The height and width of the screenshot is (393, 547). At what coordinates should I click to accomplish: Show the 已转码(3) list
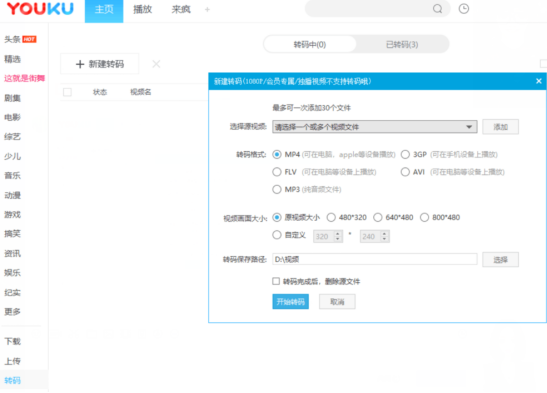[402, 44]
